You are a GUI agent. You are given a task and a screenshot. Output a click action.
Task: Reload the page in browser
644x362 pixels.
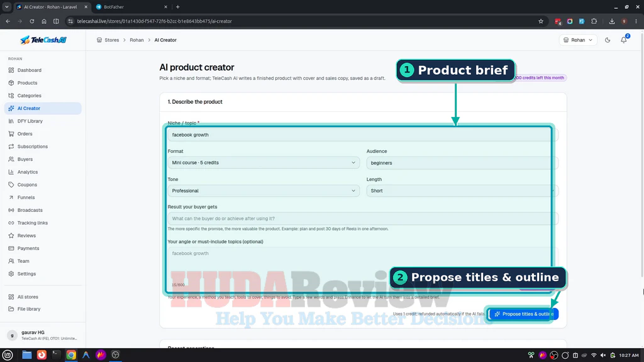click(x=31, y=21)
